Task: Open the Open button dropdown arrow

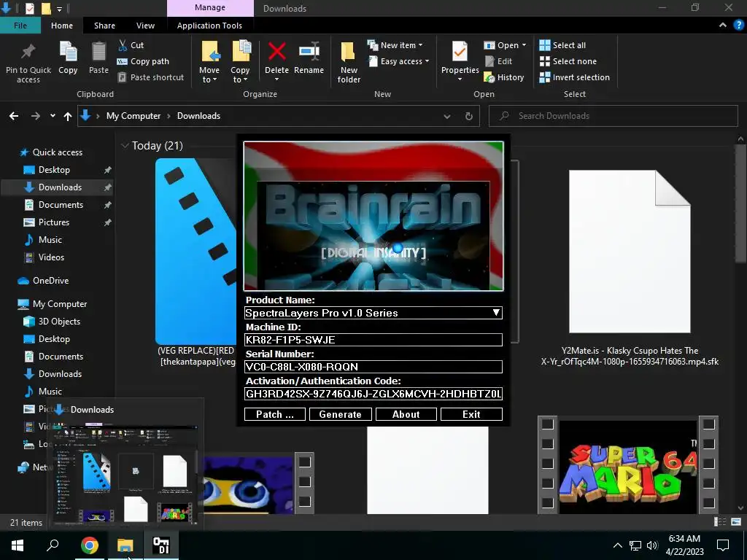Action: pos(524,45)
